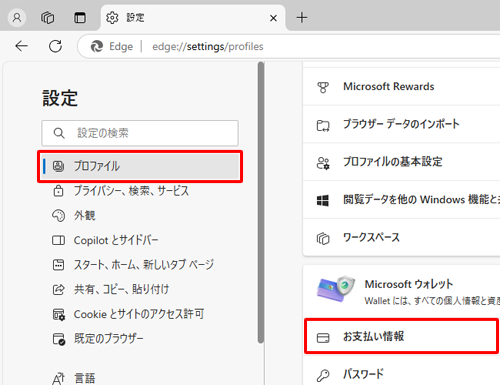The width and height of the screenshot is (500, 385).
Task: Click the profile icon beside プロファイル
Action: 58,166
